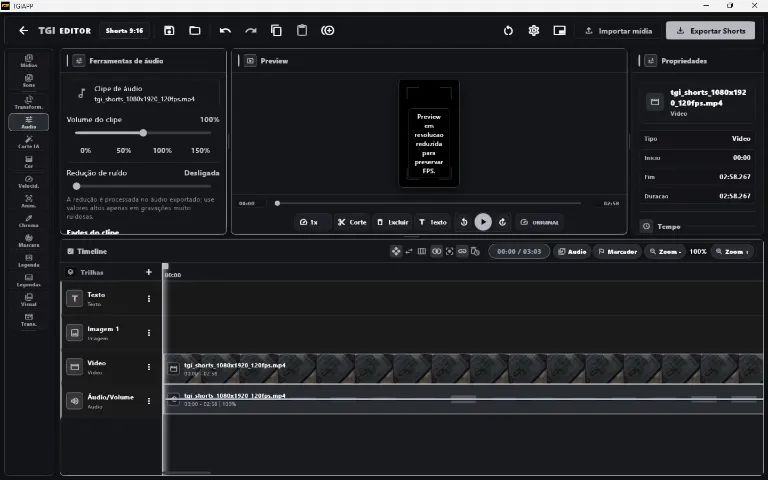The width and height of the screenshot is (768, 480).
Task: Open the Transform. sidebar tool
Action: (x=28, y=102)
